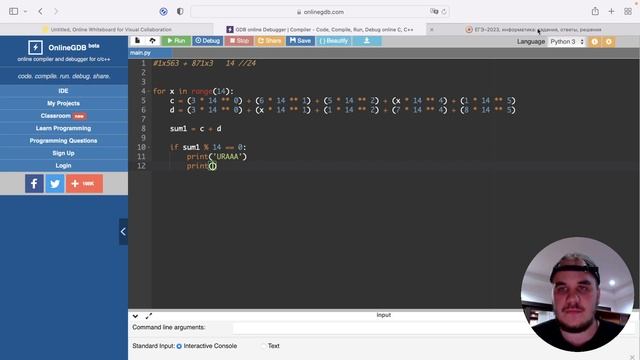This screenshot has width=640, height=360.
Task: Open the Classroom sidebar item
Action: click(63, 116)
